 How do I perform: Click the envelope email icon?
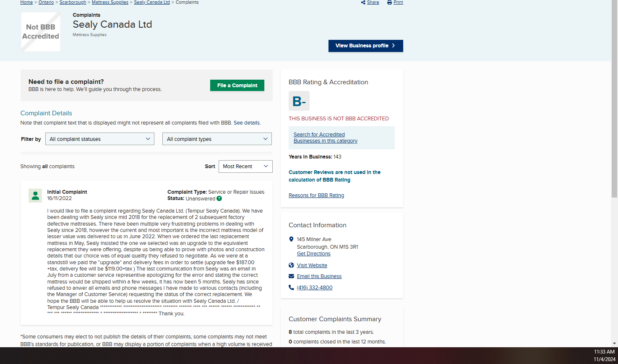[x=291, y=276]
